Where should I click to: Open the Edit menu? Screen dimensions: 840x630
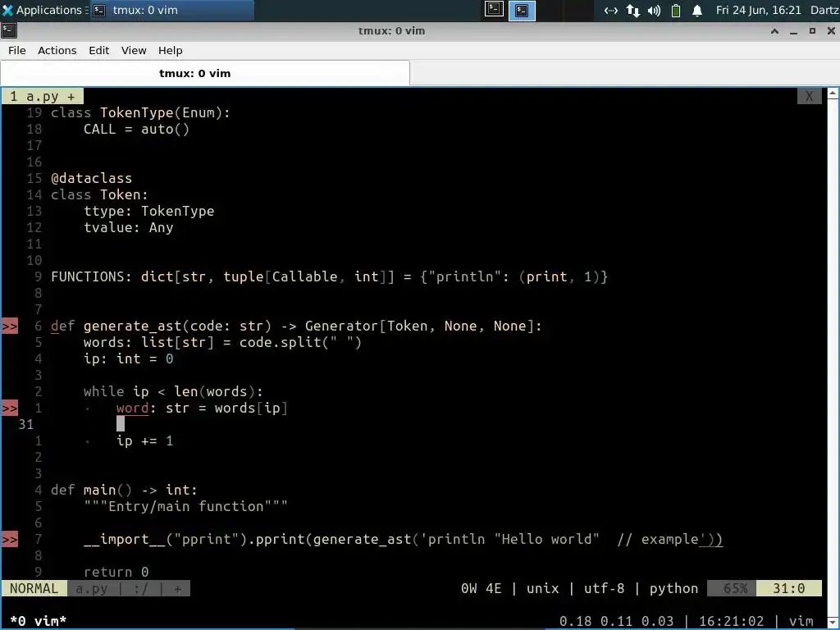point(98,50)
